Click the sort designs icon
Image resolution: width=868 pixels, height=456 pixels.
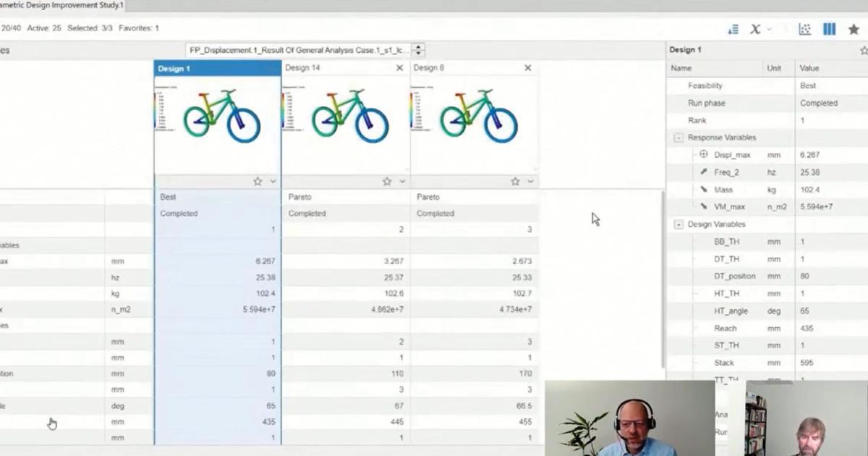coord(733,29)
